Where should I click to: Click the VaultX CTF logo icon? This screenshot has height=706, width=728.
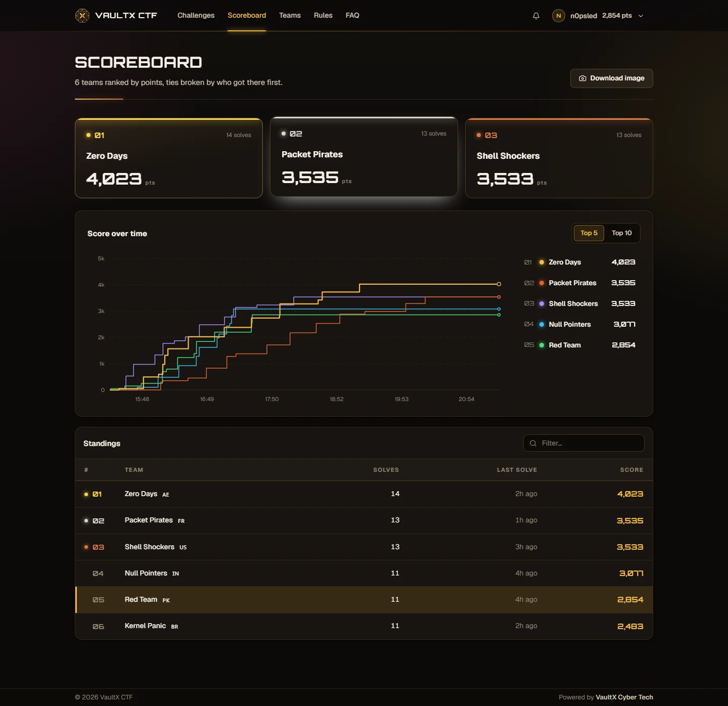tap(82, 16)
